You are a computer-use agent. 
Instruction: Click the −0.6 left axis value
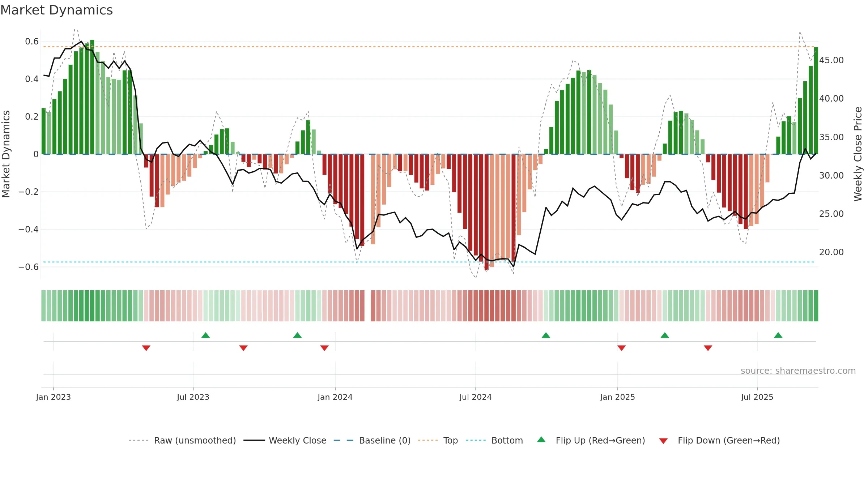29,267
